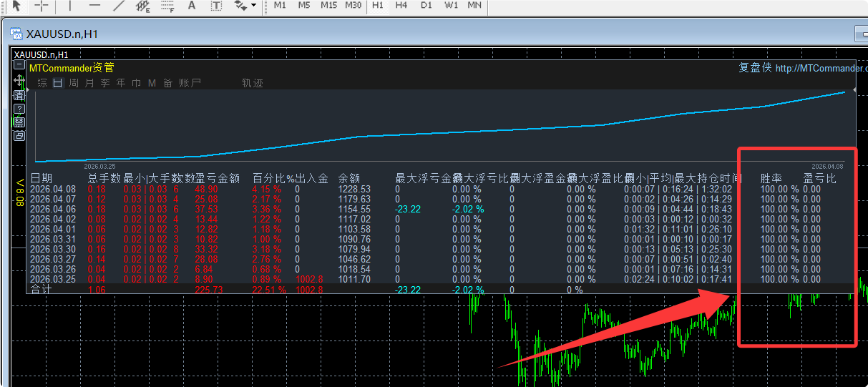Toggle the active H1 timeframe button
This screenshot has width=868, height=387.
pyautogui.click(x=378, y=5)
